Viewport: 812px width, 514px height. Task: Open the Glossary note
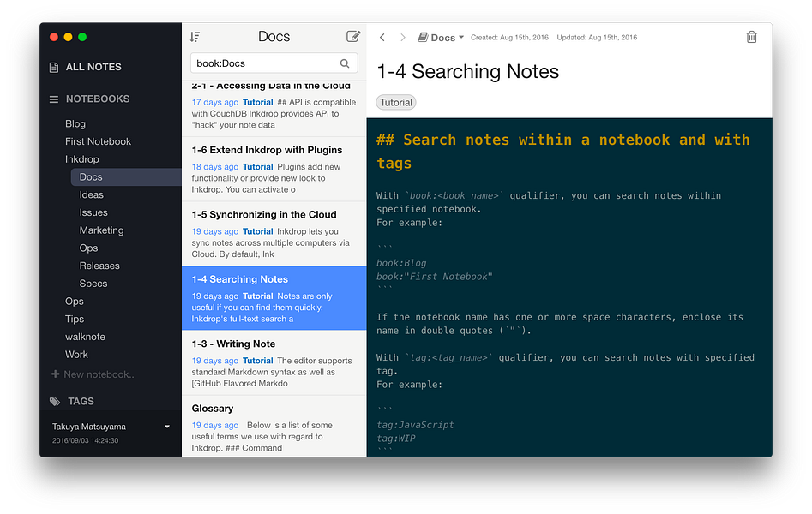274,427
